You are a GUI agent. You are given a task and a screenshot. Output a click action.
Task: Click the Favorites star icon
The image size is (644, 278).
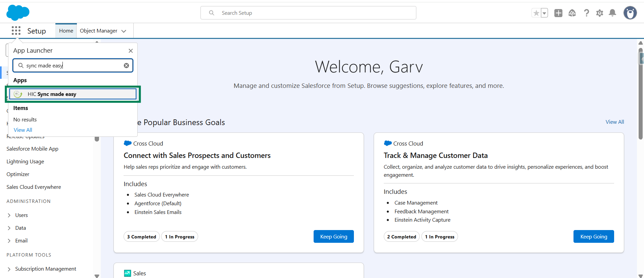tap(536, 13)
